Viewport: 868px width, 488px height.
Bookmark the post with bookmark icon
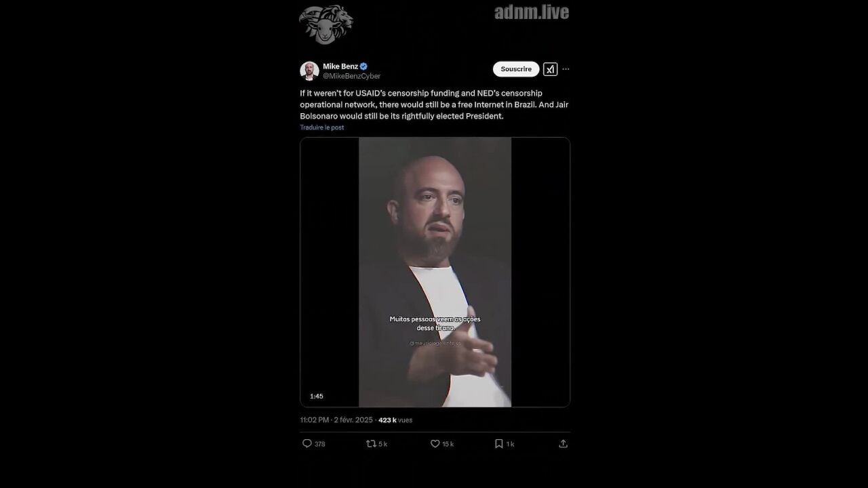click(x=498, y=443)
